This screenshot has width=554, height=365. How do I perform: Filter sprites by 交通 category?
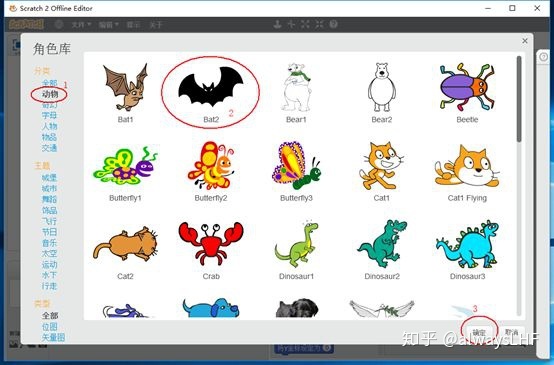49,148
